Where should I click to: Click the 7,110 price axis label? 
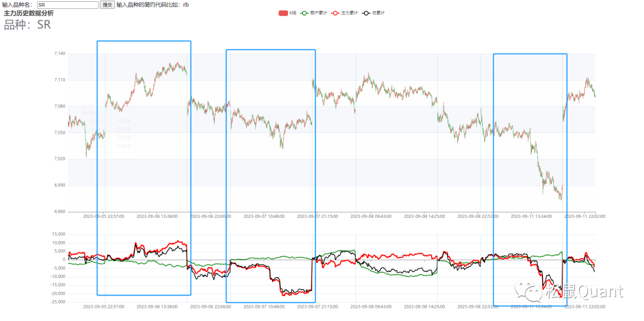(59, 80)
